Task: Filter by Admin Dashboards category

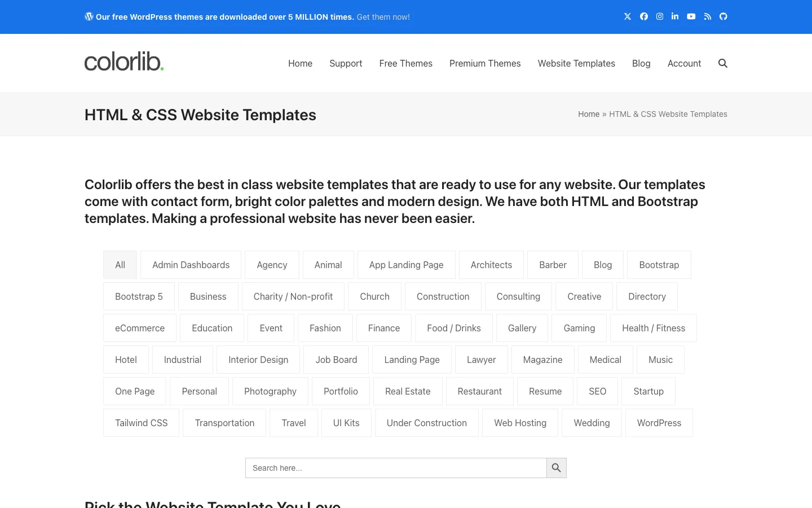Action: click(191, 265)
